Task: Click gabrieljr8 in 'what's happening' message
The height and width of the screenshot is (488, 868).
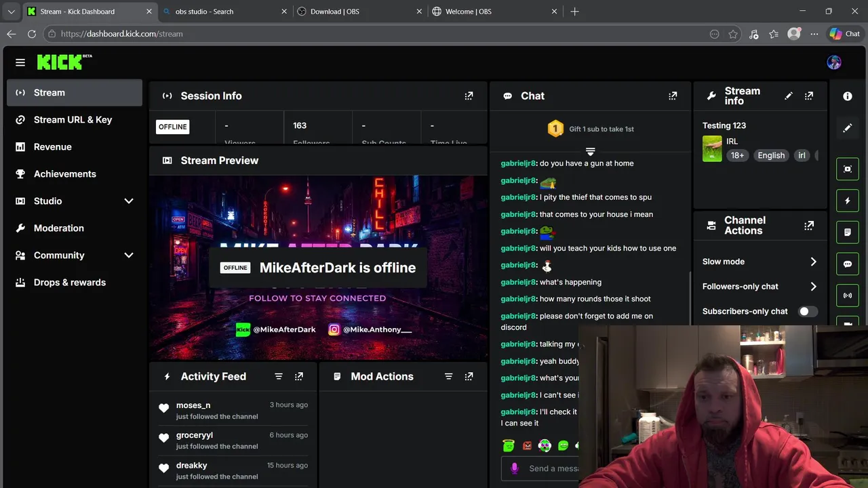Action: pyautogui.click(x=518, y=282)
